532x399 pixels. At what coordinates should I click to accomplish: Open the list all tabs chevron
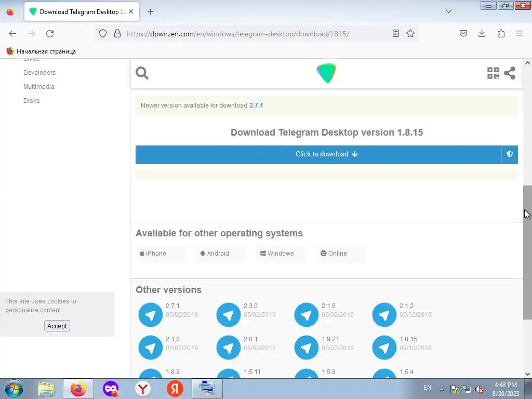pos(448,11)
